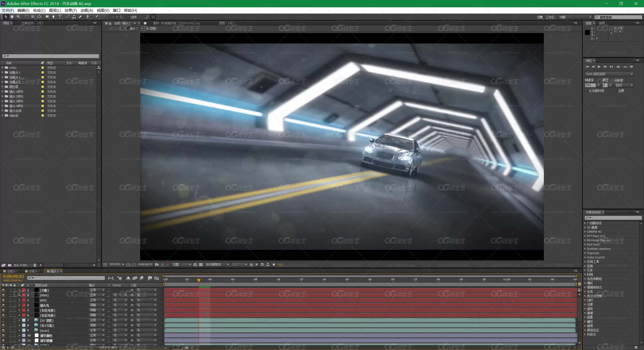
Task: Click the reset exposure icon
Action: click(274, 264)
